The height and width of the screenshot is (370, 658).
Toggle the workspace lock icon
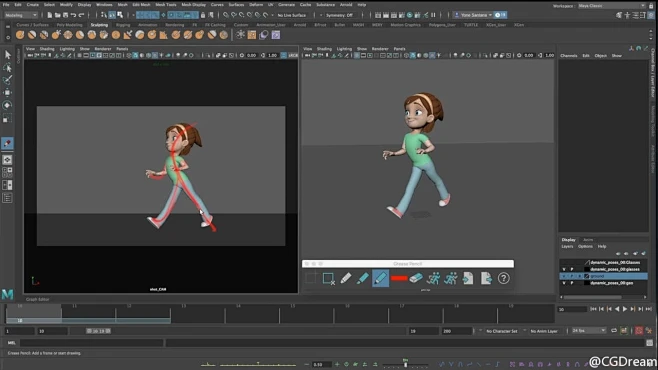point(651,6)
